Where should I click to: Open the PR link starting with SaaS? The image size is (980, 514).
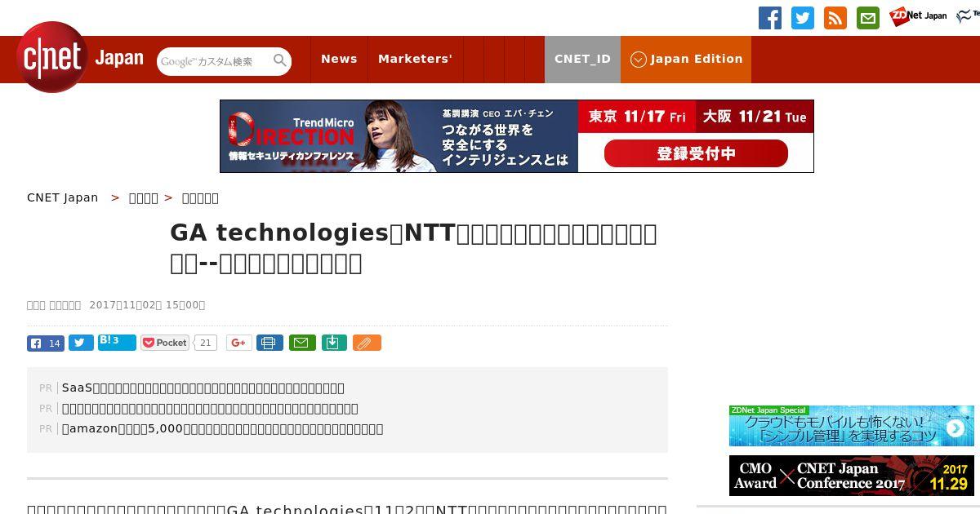pyautogui.click(x=203, y=388)
